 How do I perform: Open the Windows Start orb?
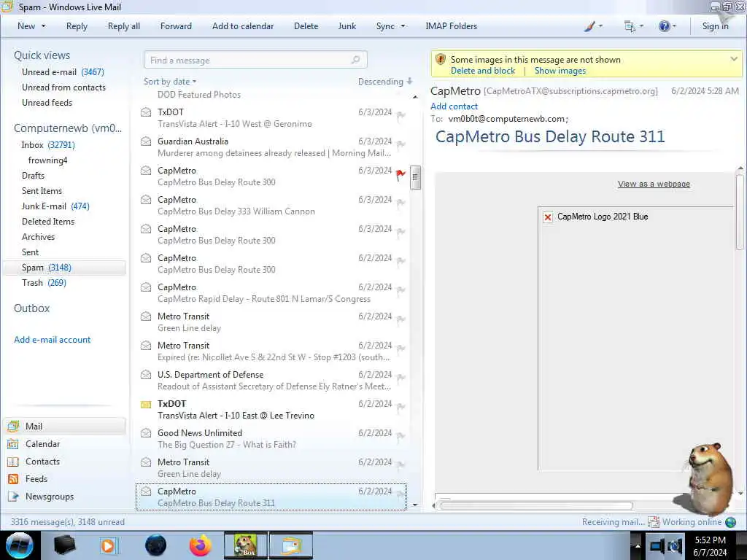pyautogui.click(x=19, y=545)
